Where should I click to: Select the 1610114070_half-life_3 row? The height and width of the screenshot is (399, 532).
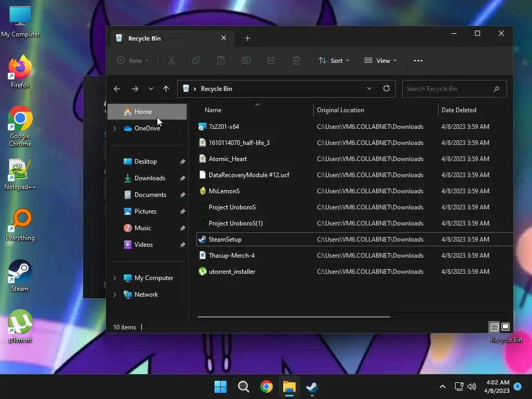354,142
